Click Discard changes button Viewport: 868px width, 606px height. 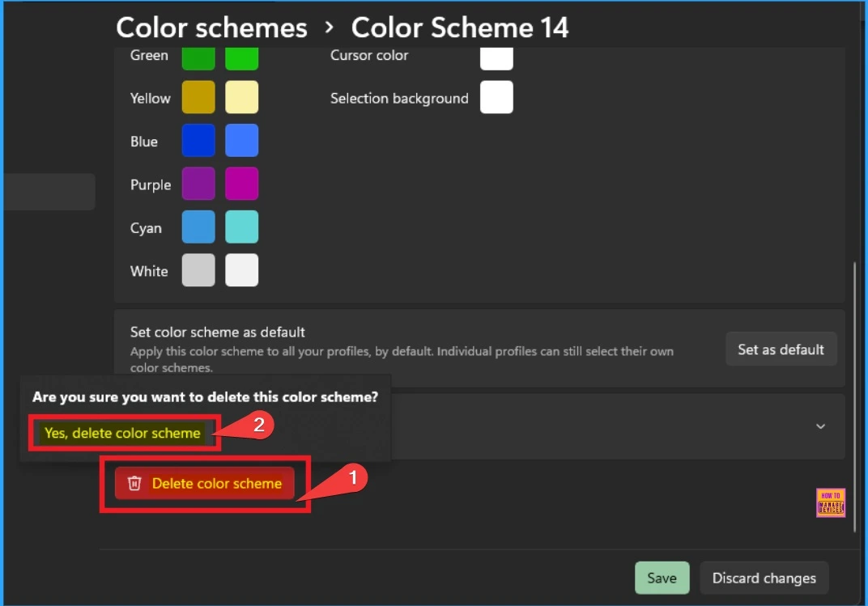tap(764, 578)
